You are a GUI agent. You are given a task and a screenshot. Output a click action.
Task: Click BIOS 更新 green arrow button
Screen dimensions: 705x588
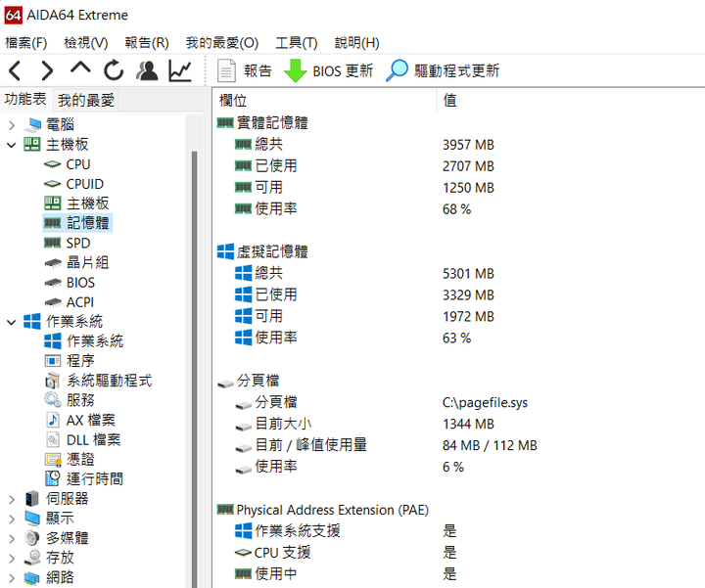329,71
